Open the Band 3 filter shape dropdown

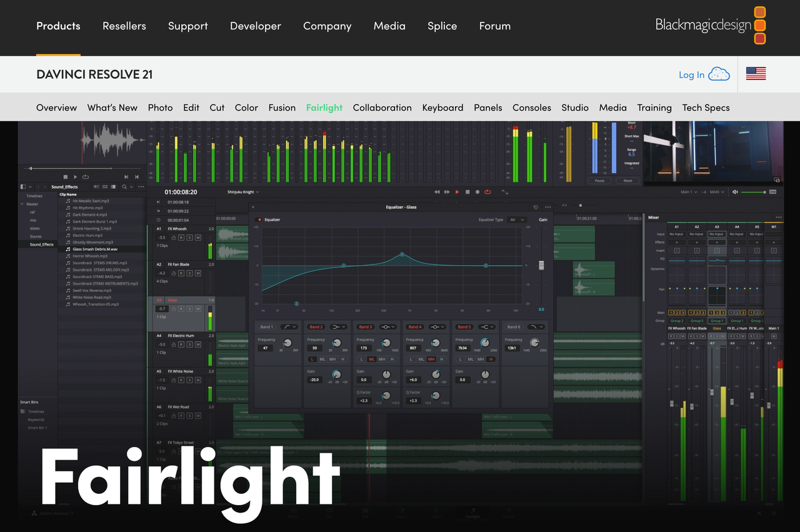[x=388, y=326]
